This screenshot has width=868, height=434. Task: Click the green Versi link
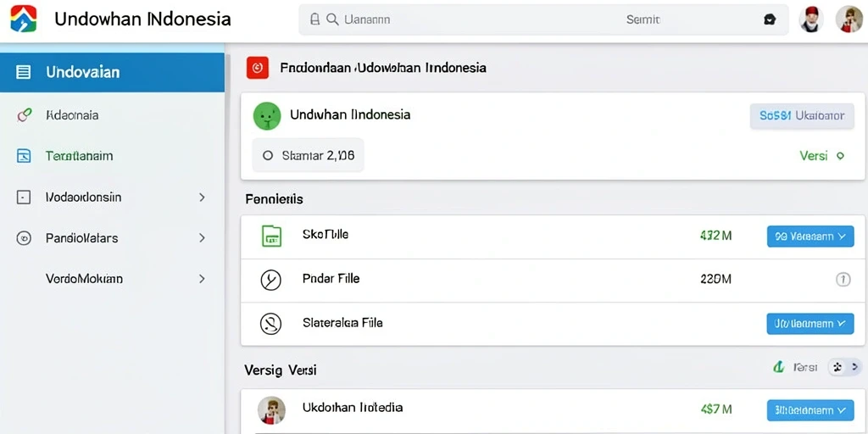[813, 156]
